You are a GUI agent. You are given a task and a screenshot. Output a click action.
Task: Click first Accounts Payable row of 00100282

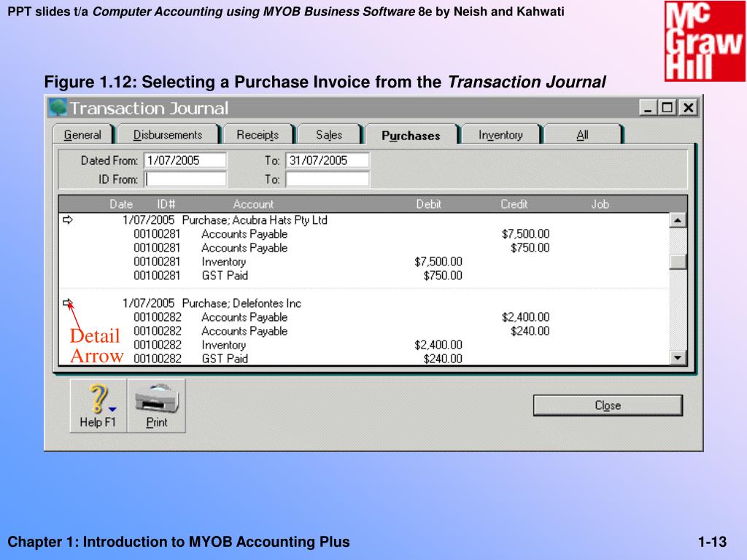tap(364, 317)
